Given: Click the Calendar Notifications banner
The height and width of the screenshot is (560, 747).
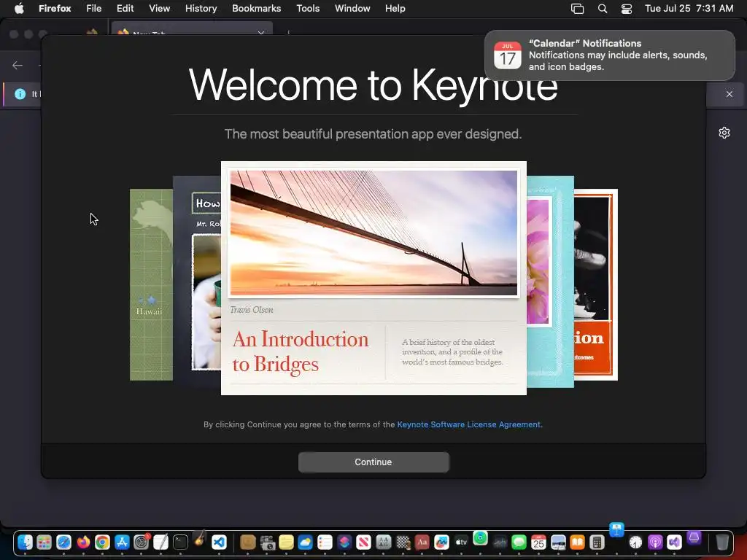Looking at the screenshot, I should (x=610, y=55).
